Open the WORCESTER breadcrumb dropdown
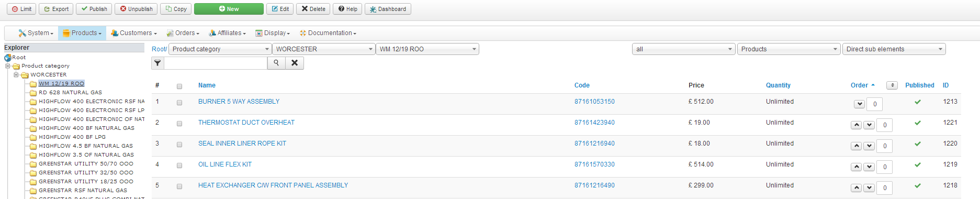This screenshot has width=980, height=199. point(323,49)
